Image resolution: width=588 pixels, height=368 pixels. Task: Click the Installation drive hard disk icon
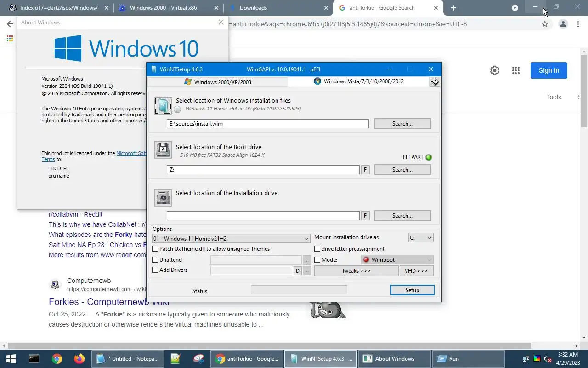coord(163,198)
